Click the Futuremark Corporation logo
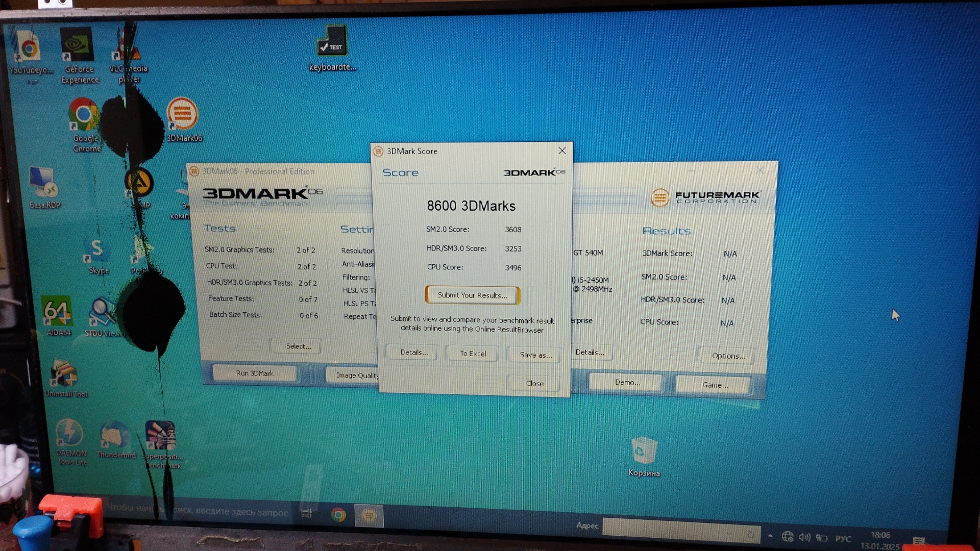 pyautogui.click(x=706, y=197)
